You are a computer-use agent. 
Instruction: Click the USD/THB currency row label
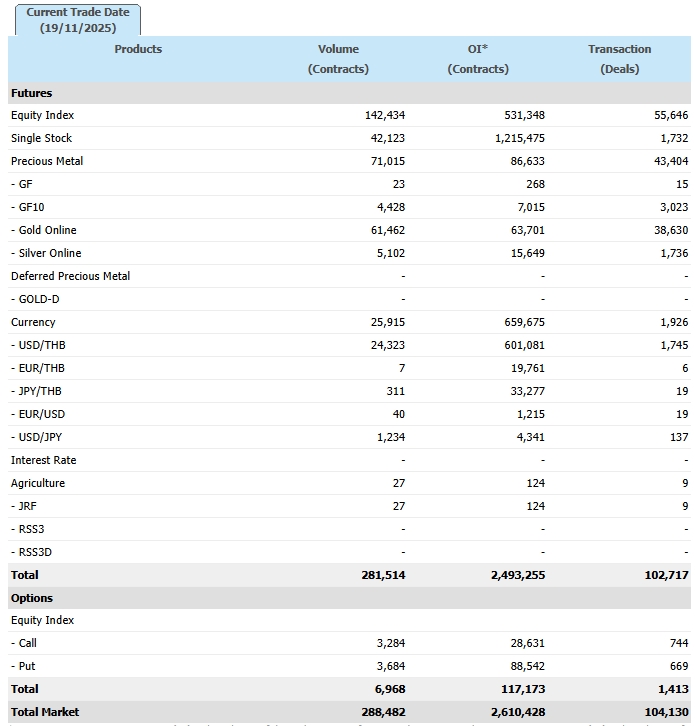point(39,345)
